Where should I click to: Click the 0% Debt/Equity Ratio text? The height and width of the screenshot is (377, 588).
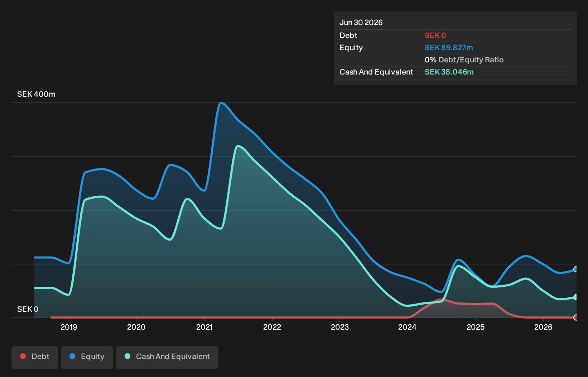pos(464,60)
